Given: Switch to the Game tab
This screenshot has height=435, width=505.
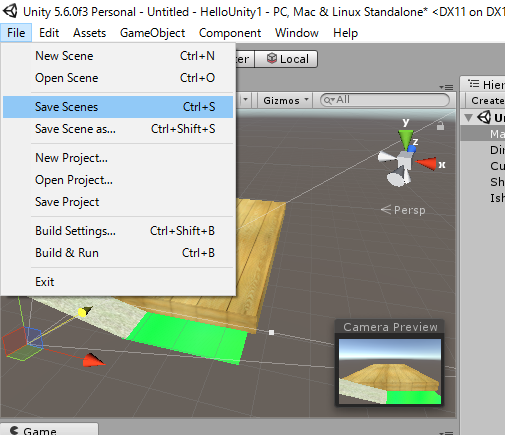Looking at the screenshot, I should click(49, 429).
